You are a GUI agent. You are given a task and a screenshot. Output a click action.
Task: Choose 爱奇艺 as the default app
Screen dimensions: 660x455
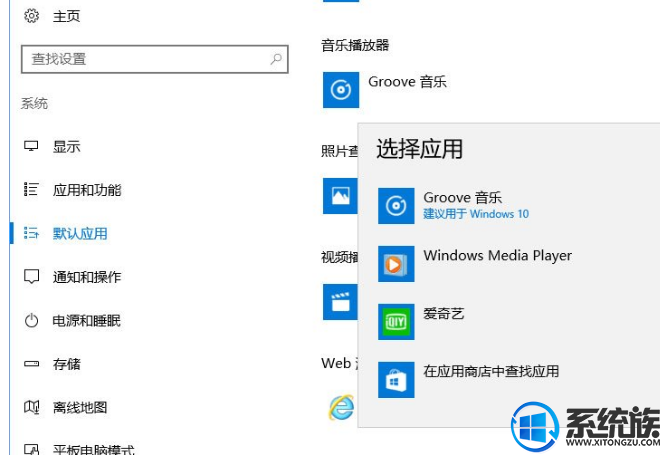click(444, 313)
